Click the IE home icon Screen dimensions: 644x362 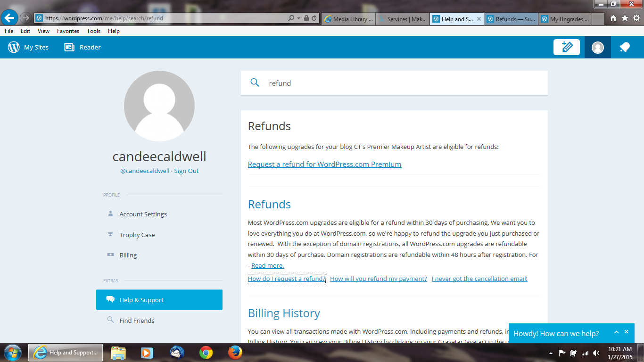coord(613,18)
